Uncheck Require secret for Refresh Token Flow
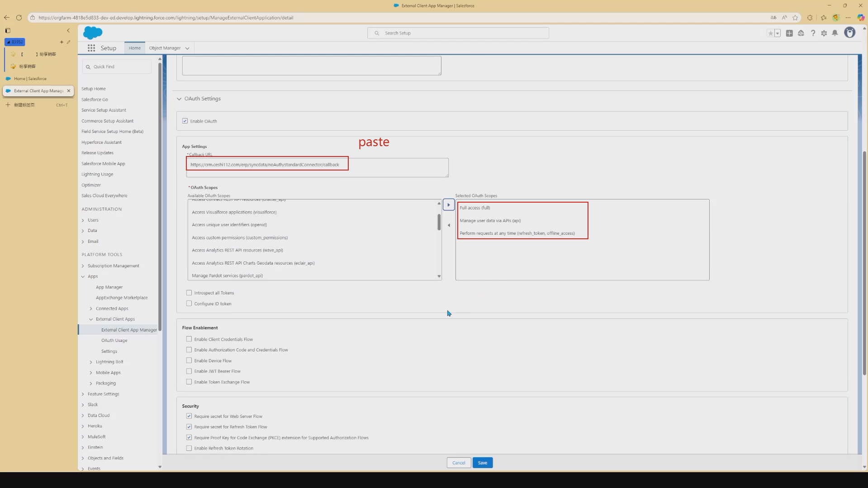868x488 pixels. (x=189, y=426)
